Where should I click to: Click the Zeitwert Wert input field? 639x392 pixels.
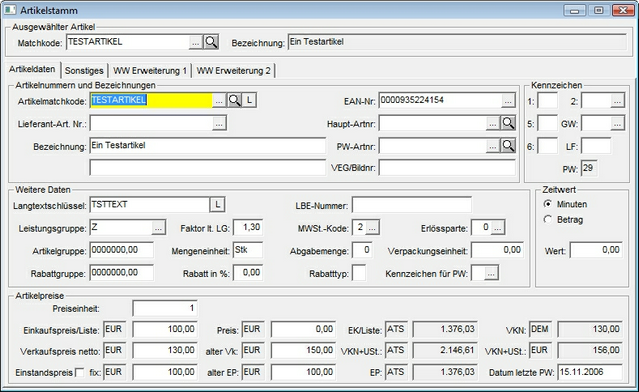click(x=596, y=250)
